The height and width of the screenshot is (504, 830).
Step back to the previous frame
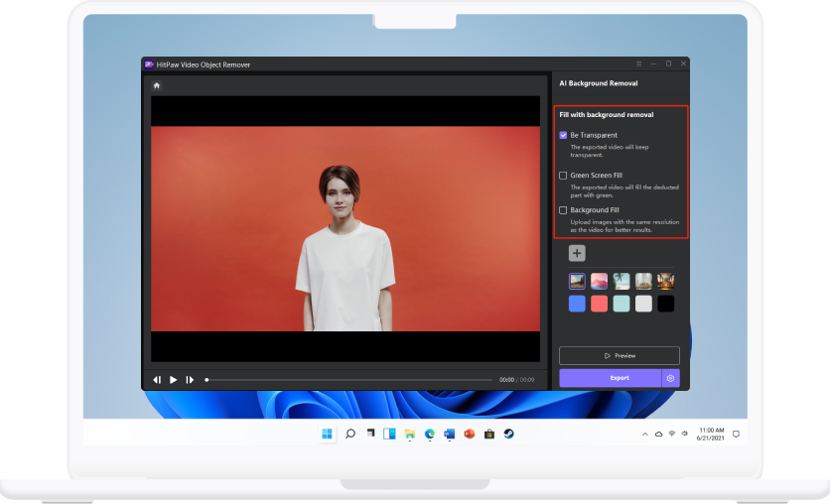click(x=157, y=380)
